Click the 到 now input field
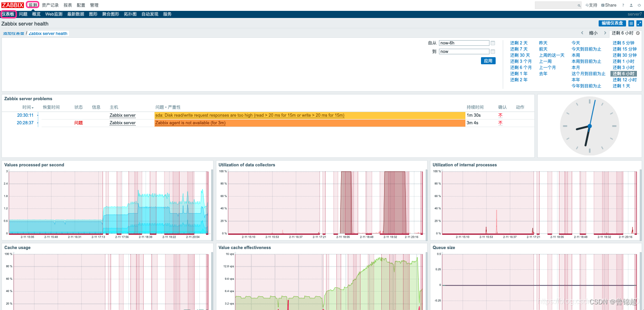This screenshot has height=310, width=644. [x=464, y=52]
